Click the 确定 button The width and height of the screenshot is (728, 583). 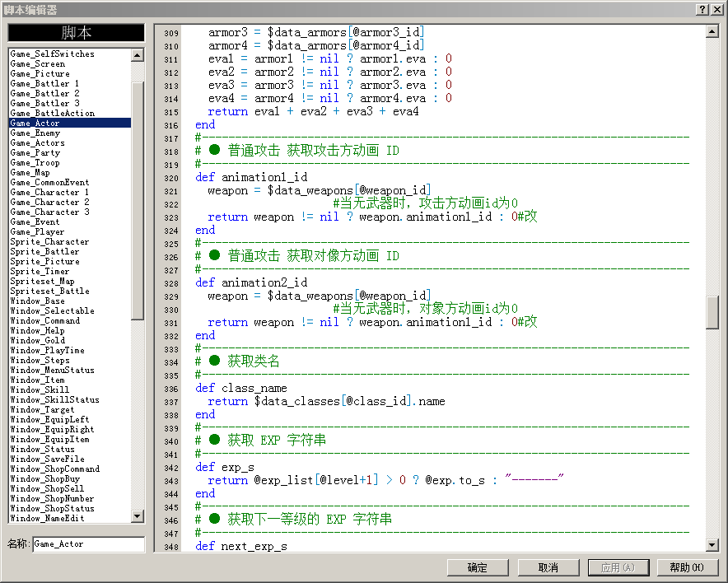(478, 567)
